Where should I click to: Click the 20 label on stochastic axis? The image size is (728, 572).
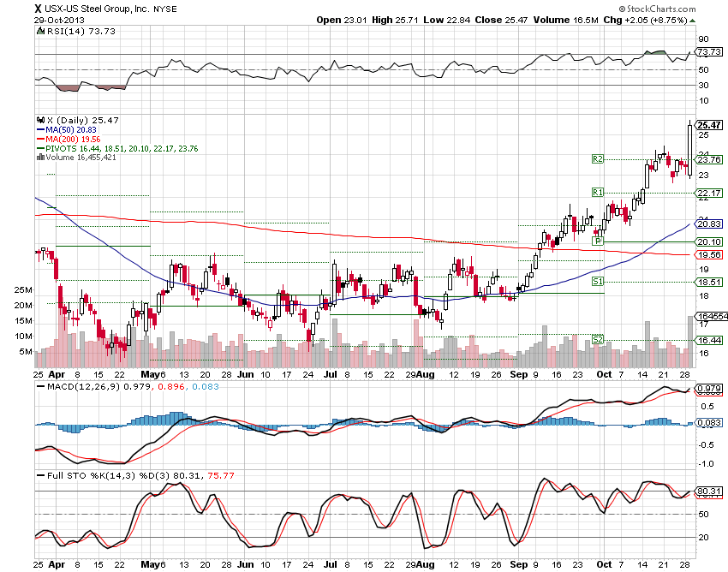click(x=704, y=537)
